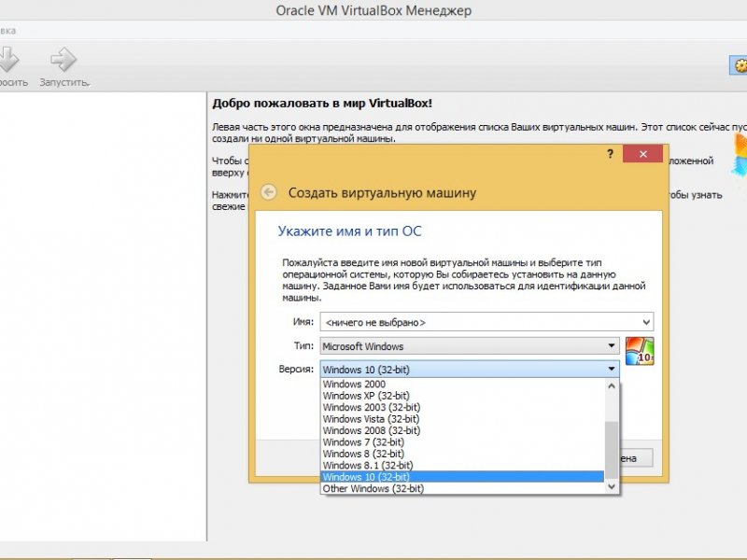
Task: Click version list scroll up arrow
Action: click(612, 386)
